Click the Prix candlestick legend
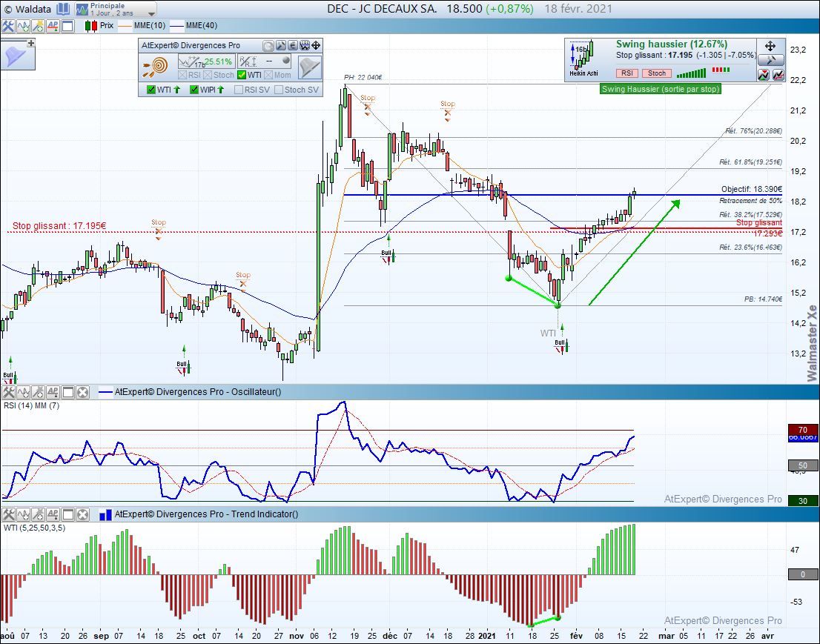Screen dimensions: 820x644 pos(99,26)
